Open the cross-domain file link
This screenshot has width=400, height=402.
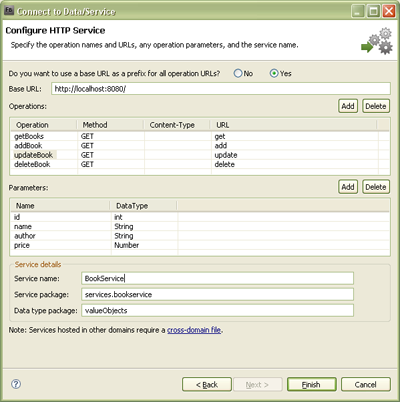tap(194, 330)
